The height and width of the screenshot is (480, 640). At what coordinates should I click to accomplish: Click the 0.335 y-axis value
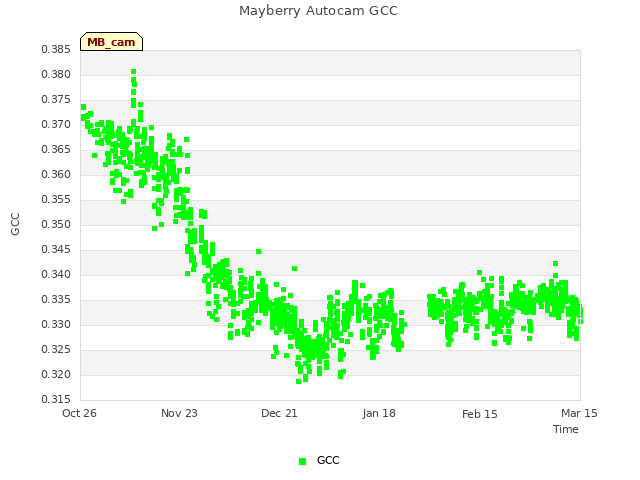coord(56,300)
